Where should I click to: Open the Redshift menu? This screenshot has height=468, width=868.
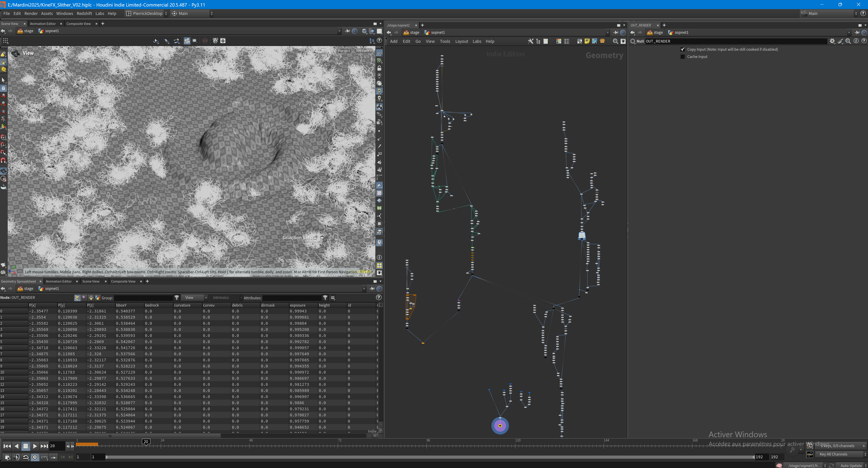click(84, 14)
